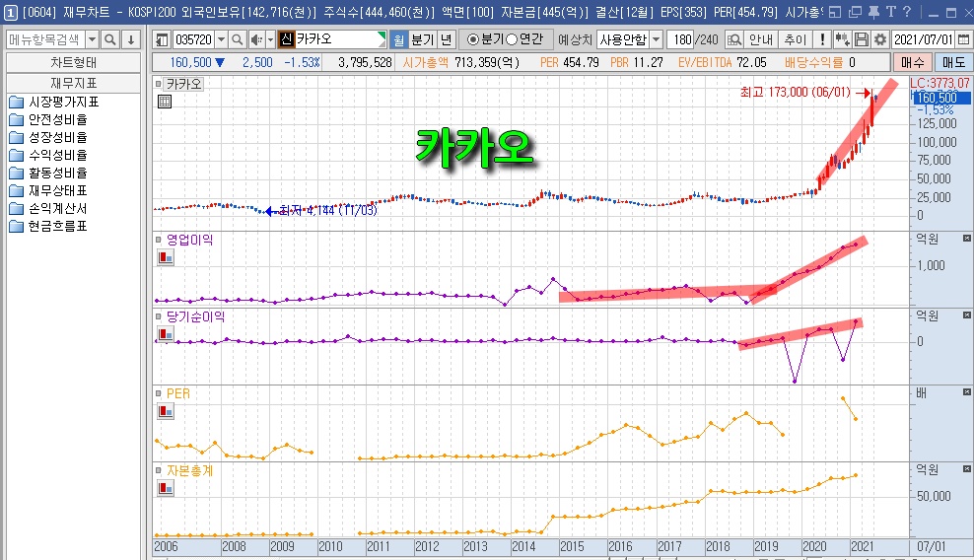Image resolution: width=974 pixels, height=560 pixels.
Task: Select the 연간 radio button
Action: (512, 39)
